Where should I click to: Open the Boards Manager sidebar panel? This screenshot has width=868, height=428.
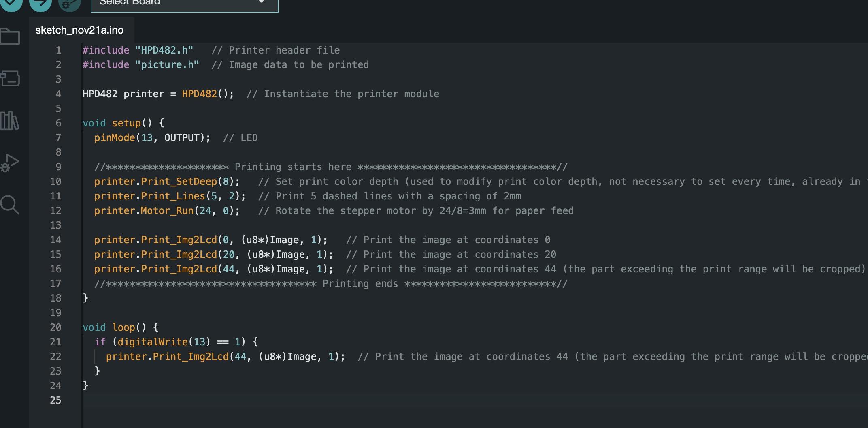click(10, 78)
